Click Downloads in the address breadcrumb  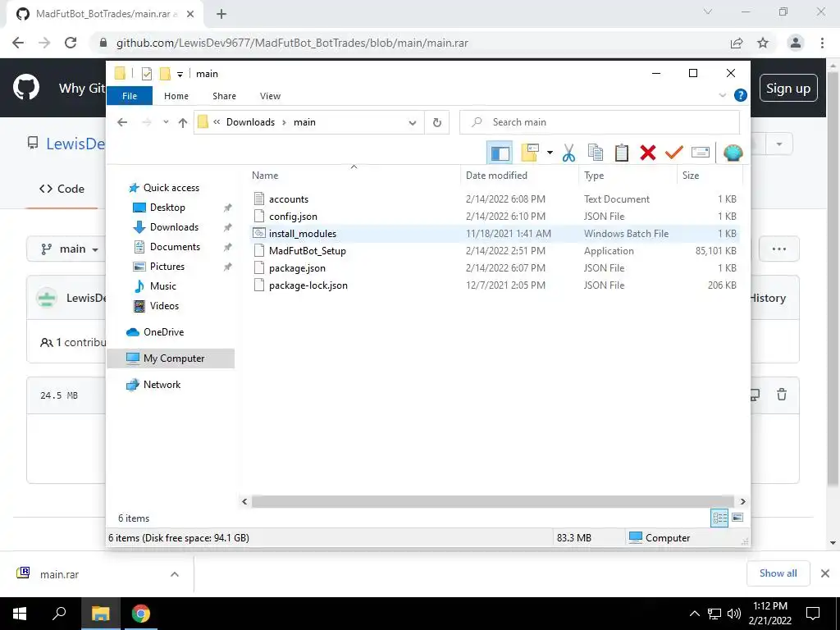[250, 122]
